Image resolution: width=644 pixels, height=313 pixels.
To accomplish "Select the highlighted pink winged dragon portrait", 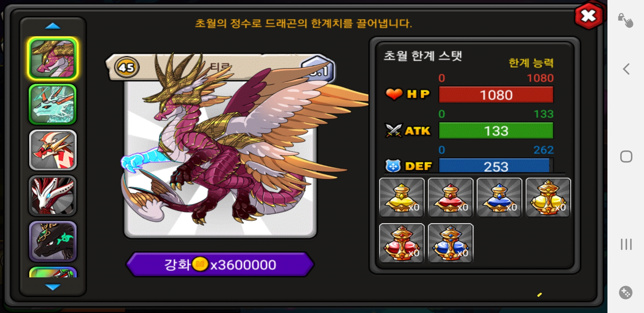I will 53,59.
